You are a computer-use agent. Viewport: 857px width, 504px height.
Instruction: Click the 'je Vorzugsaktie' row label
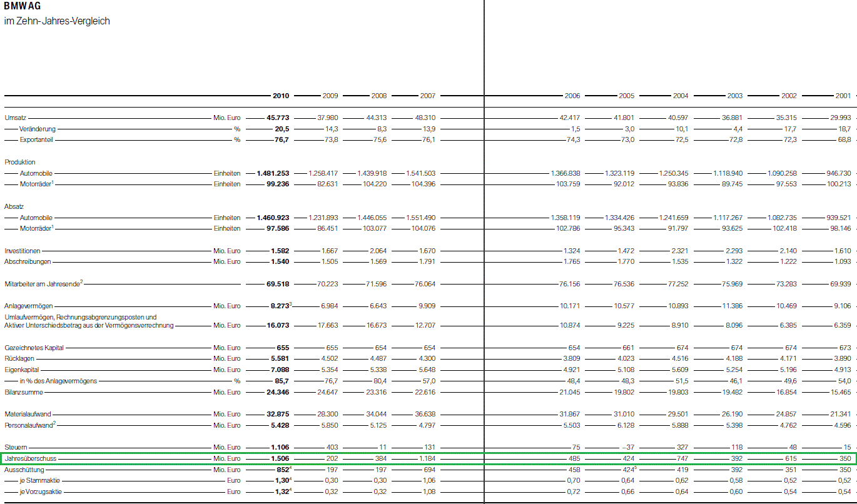point(41,491)
